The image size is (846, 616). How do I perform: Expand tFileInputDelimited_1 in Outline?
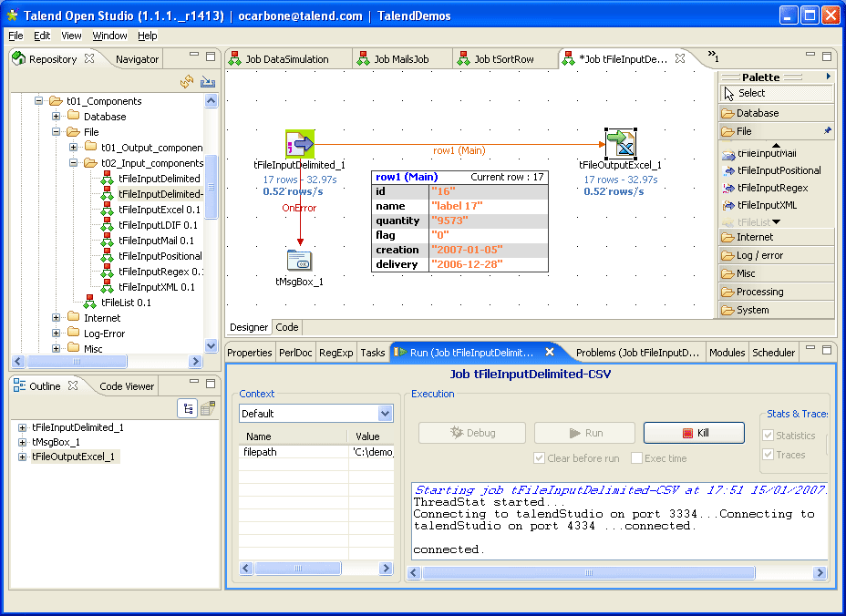pyautogui.click(x=22, y=427)
